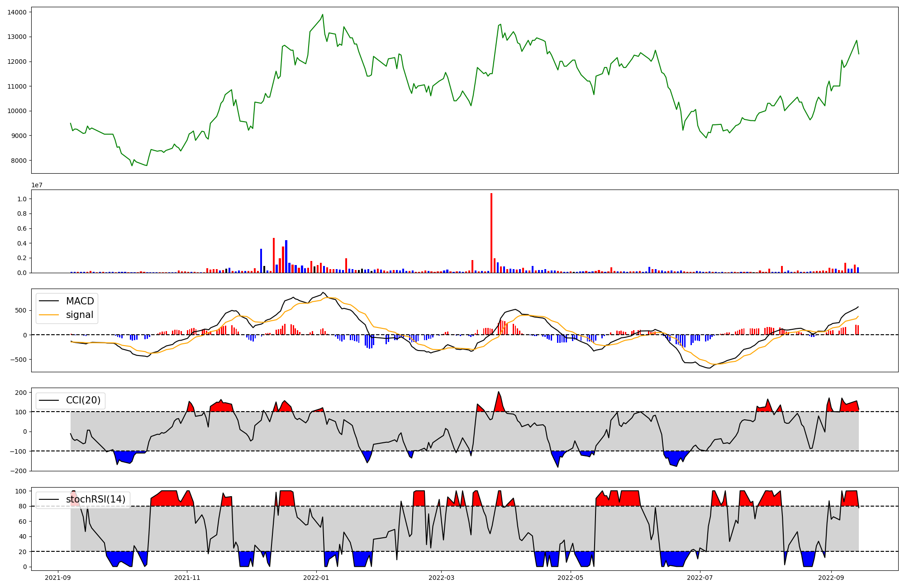Click the 2022-07 x-axis date label
This screenshot has width=905, height=588.
[700, 578]
